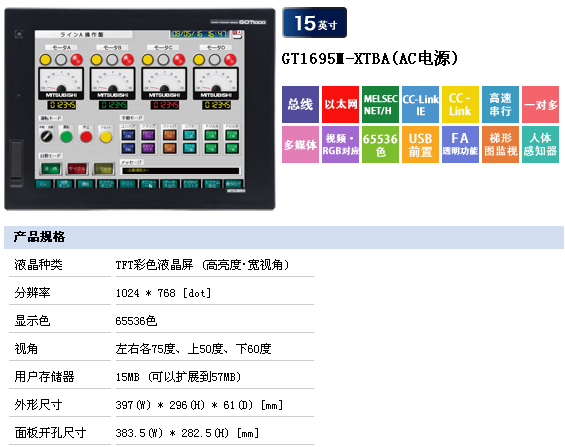This screenshot has height=447, width=565.
Task: Click the 高速串行 feature badge
Action: click(500, 104)
